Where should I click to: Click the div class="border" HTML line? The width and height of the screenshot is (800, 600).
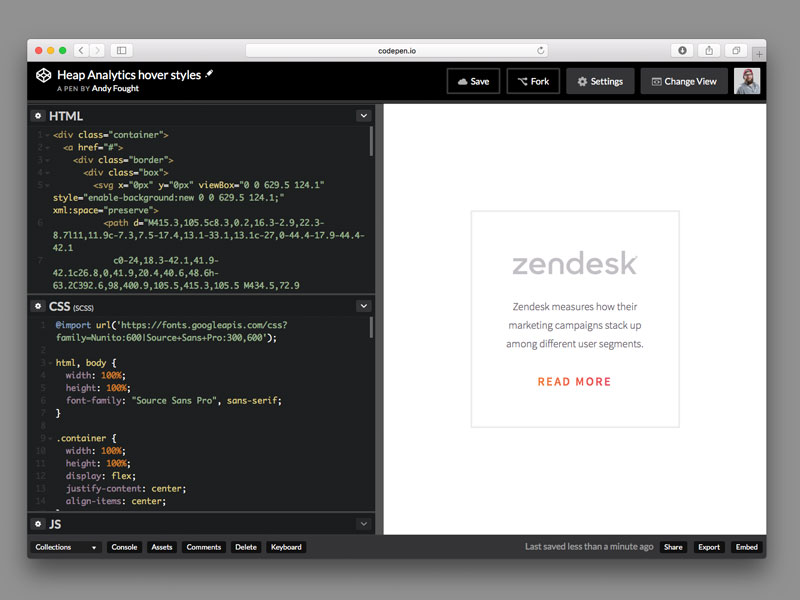coord(123,160)
